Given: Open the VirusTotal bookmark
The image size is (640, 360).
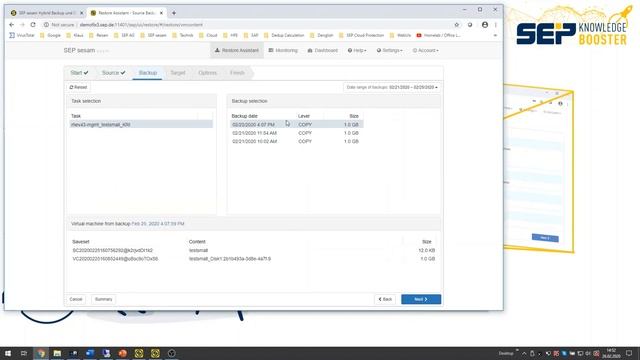Looking at the screenshot, I should tap(22, 36).
